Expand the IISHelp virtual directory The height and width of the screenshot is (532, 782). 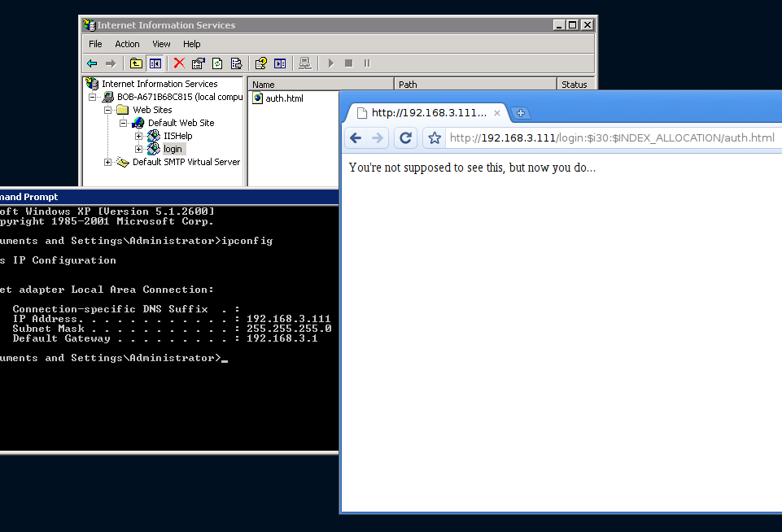(138, 136)
